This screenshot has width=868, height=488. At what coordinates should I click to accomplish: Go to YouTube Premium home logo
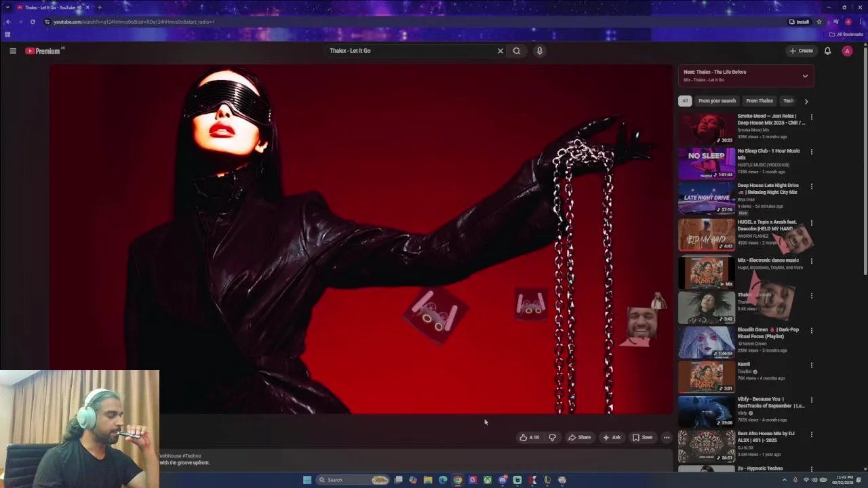[x=43, y=51]
